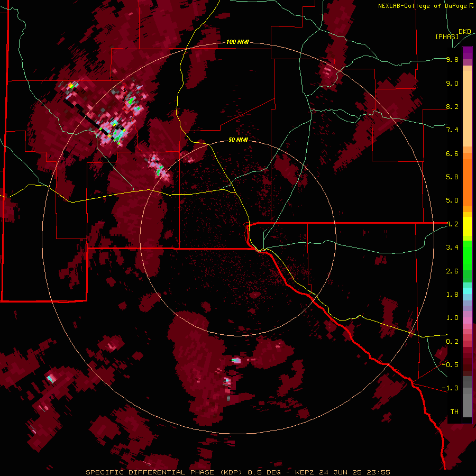This screenshot has height=476, width=476.
Task: Click the 2.6 value on the color scale
Action: click(452, 271)
